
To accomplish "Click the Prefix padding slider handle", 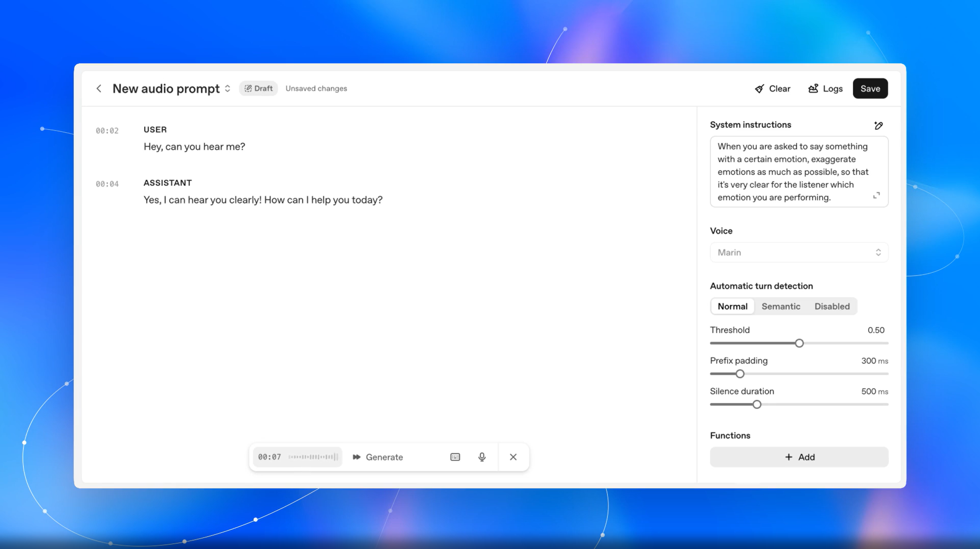I will pos(740,374).
